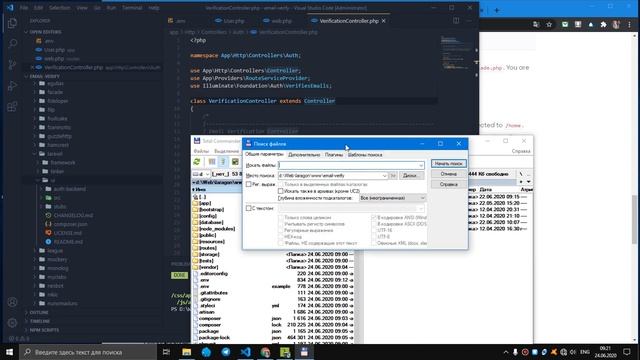The height and width of the screenshot is (360, 640).
Task: Toggle 'Учитывать регистр символов' checkbox
Action: [280, 224]
